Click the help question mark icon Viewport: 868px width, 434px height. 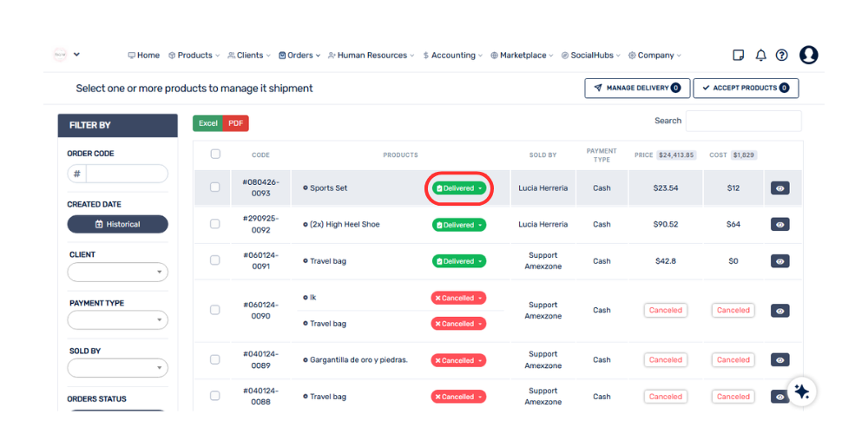tap(782, 56)
